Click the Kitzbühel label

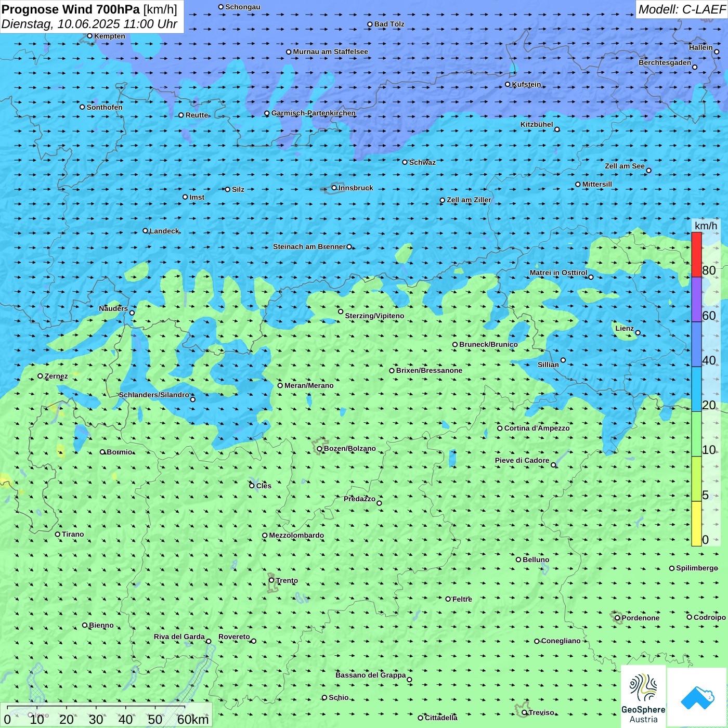(537, 124)
